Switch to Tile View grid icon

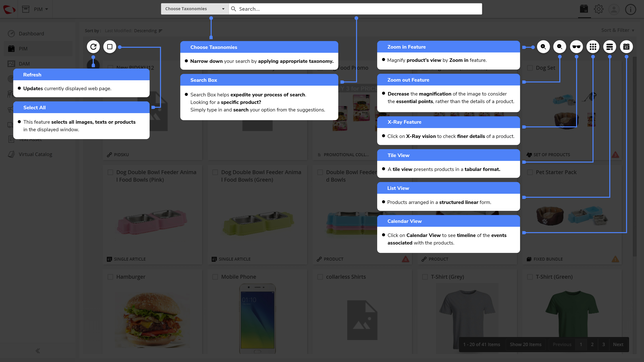(593, 47)
